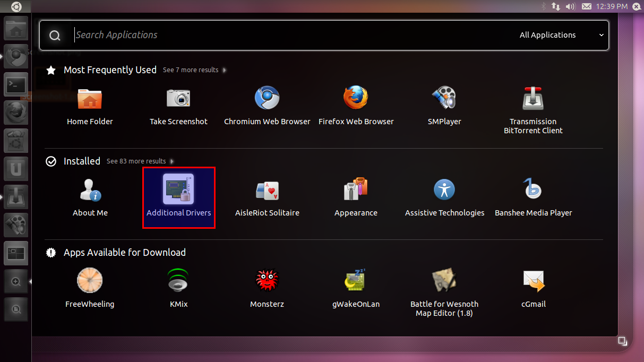644x362 pixels.
Task: Open Additional Drivers
Action: pos(178,197)
